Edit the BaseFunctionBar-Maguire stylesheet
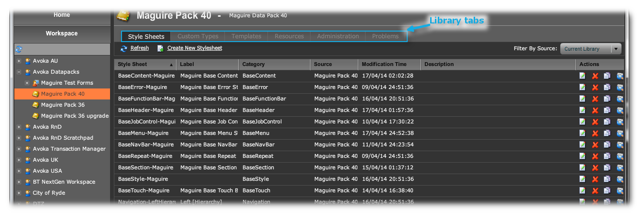644x220 pixels. click(x=582, y=99)
